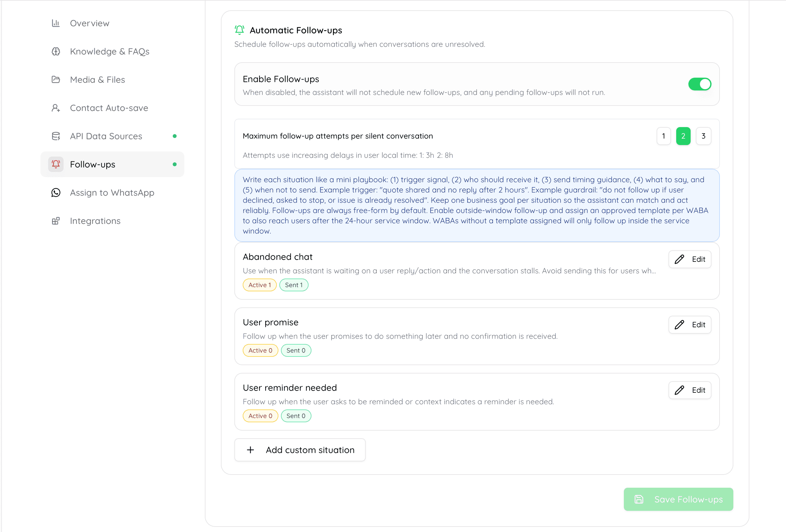The height and width of the screenshot is (532, 786).
Task: Click Sent 0 badge under User promise
Action: [x=296, y=350]
